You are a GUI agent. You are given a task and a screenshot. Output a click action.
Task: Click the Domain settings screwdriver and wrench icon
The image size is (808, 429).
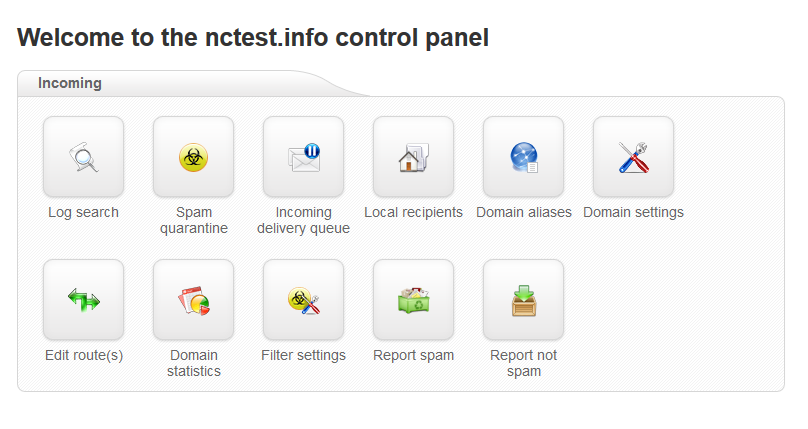pos(633,157)
